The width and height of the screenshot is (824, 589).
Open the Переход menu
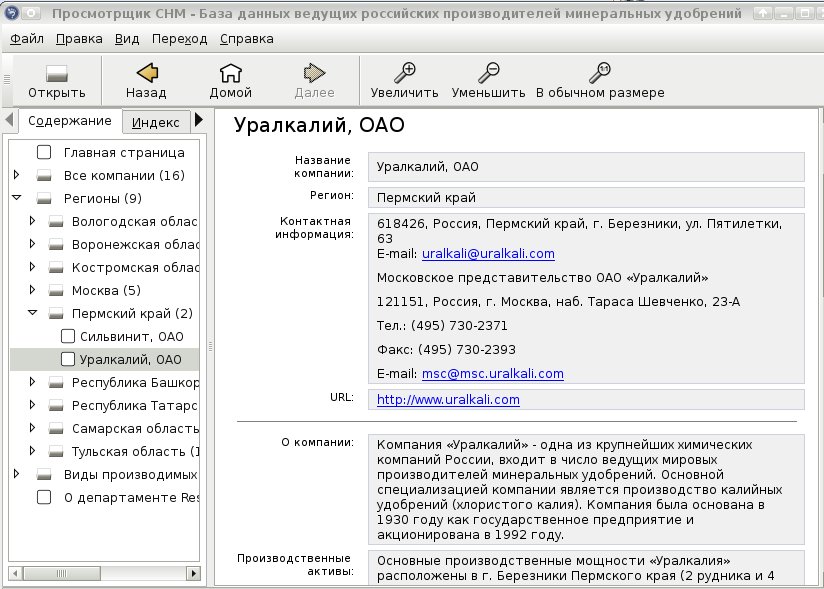click(x=180, y=39)
